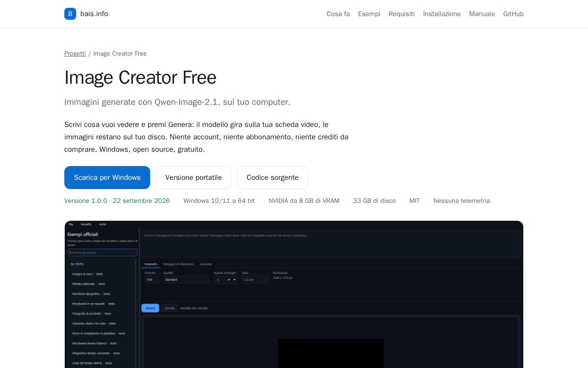Select the 'Insegna al neon' example
Screen dimensions: 588x368
coord(87,274)
